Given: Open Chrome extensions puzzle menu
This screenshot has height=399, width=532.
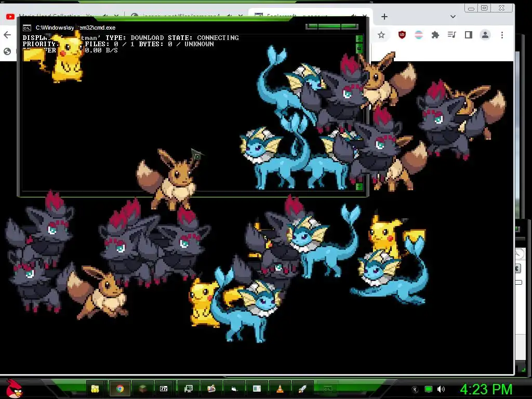Looking at the screenshot, I should point(435,35).
